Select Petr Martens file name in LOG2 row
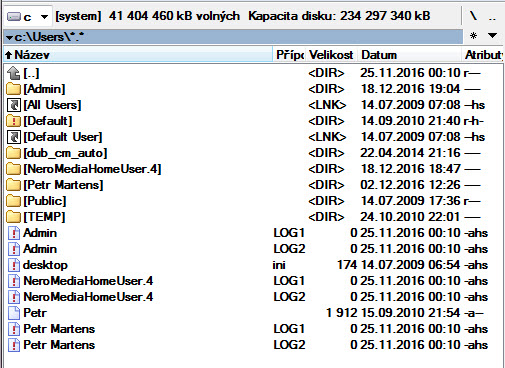Image resolution: width=505 pixels, height=368 pixels. pos(59,345)
